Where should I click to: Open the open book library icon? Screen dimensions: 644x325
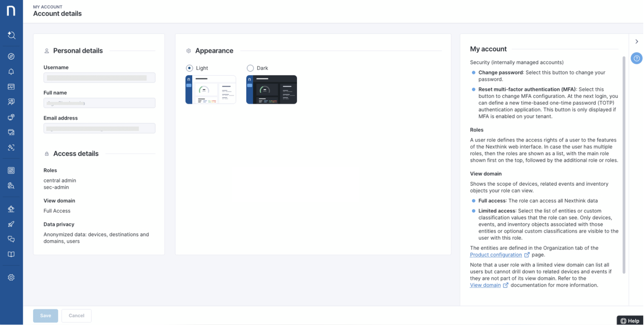coord(11,255)
